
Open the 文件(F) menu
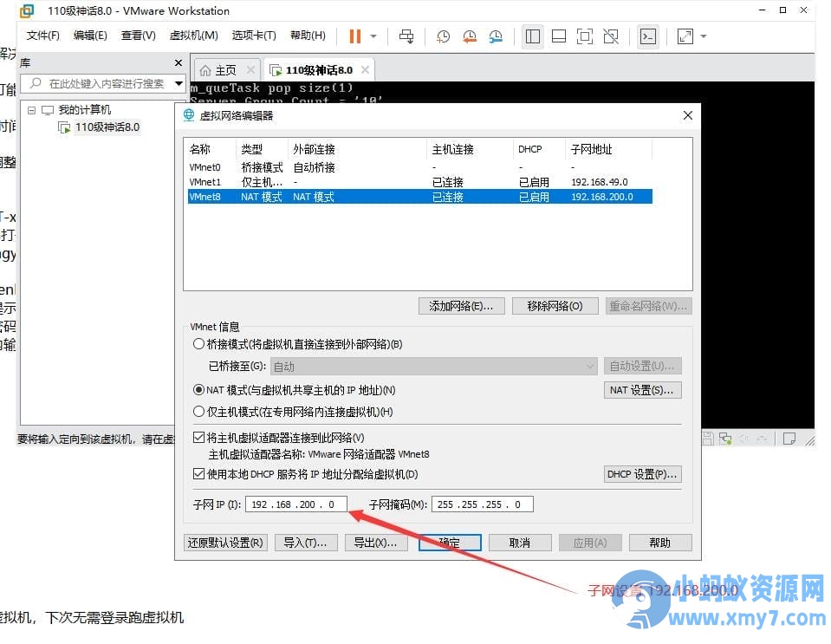point(43,36)
